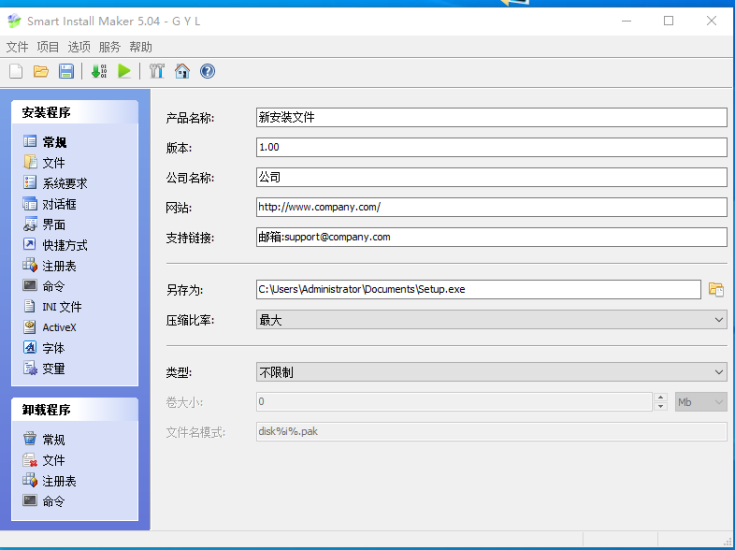
Task: Click the New project toolbar icon
Action: click(x=16, y=71)
